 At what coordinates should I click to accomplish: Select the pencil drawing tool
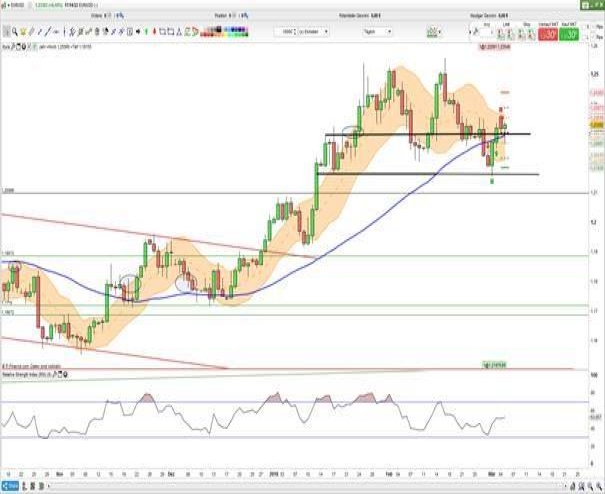pos(32,32)
